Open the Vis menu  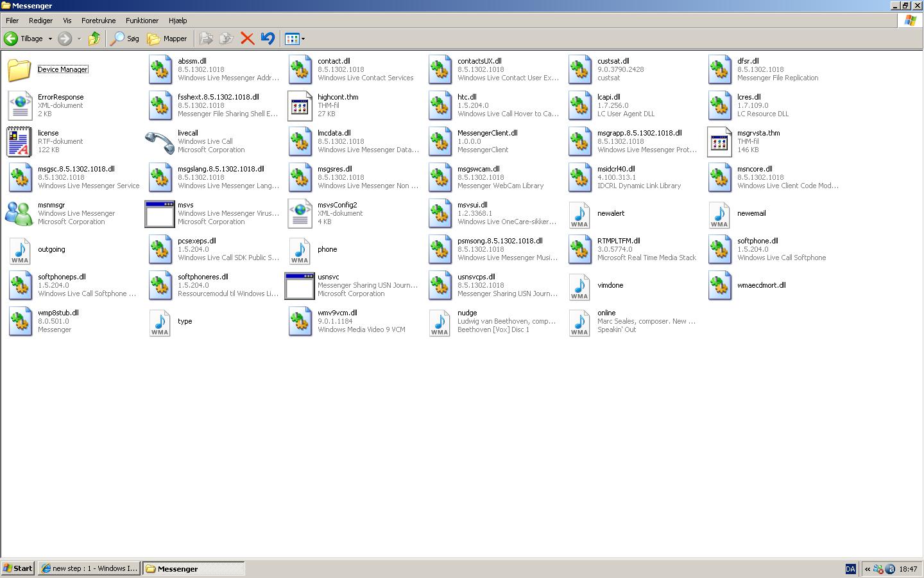pyautogui.click(x=67, y=21)
